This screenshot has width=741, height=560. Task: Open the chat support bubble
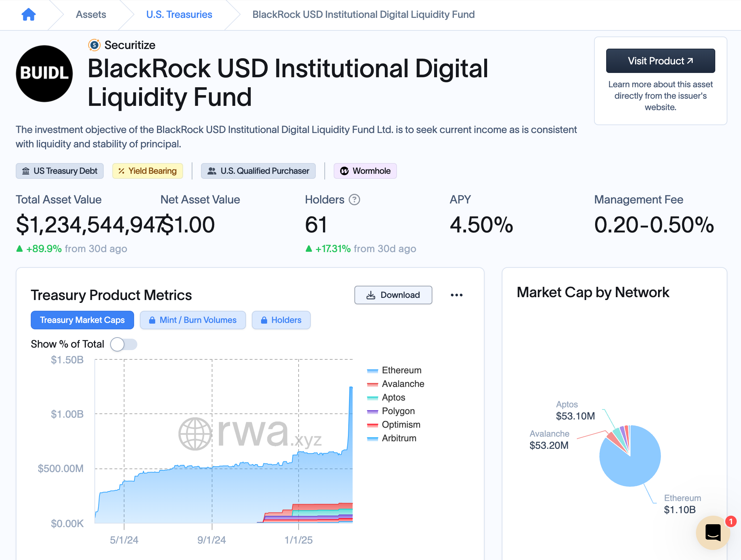tap(713, 532)
